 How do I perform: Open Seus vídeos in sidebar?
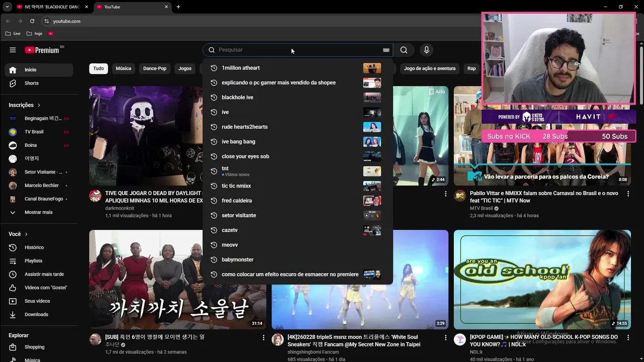(x=39, y=301)
